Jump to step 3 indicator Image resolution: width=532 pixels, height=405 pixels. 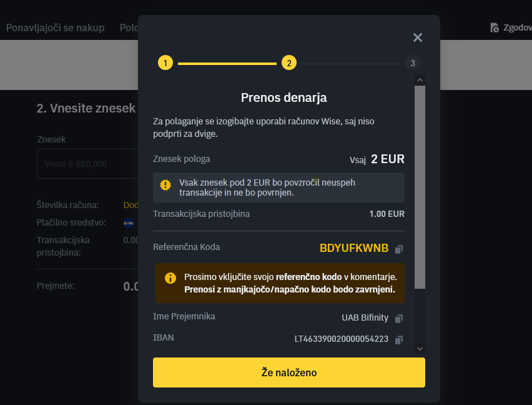coord(413,62)
